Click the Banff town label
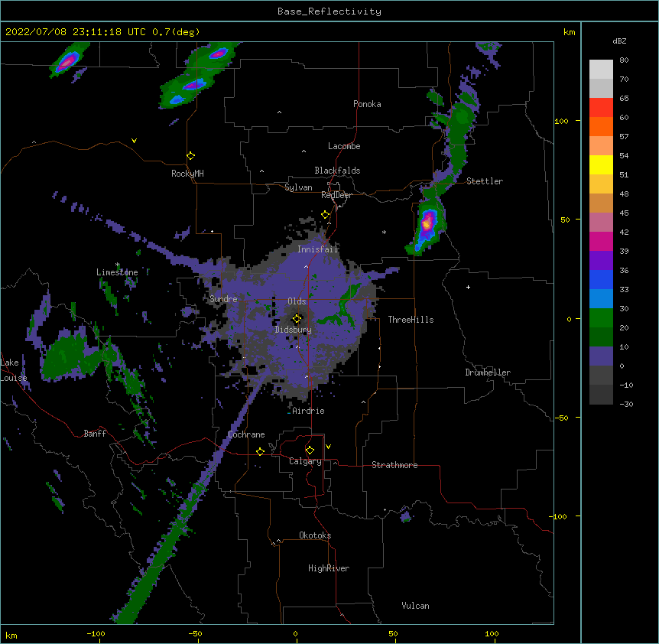659x644 pixels. click(95, 434)
